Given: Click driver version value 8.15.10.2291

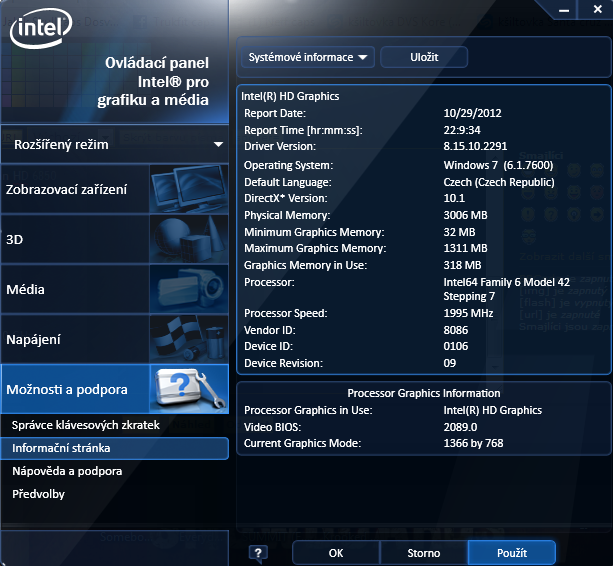Looking at the screenshot, I should (x=475, y=146).
